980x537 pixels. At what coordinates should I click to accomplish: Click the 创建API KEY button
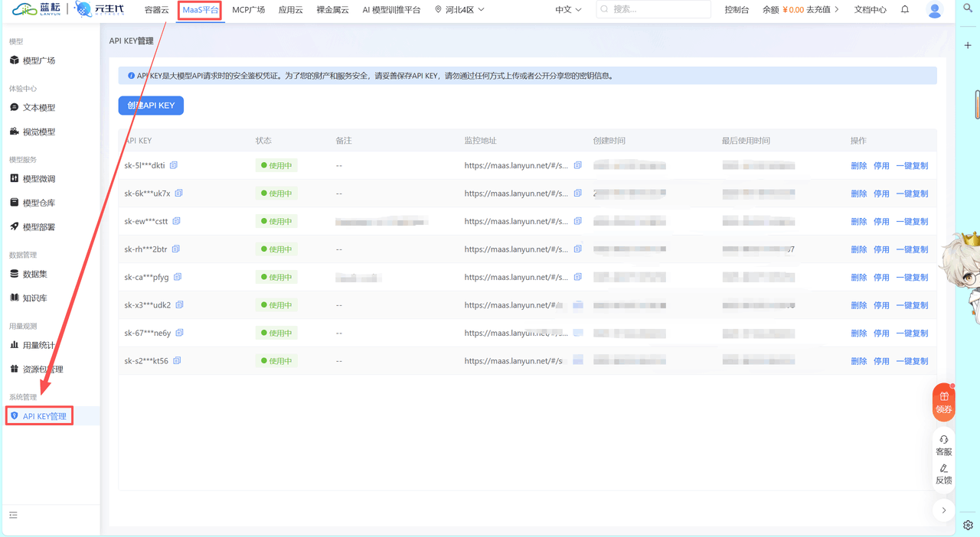click(x=151, y=106)
